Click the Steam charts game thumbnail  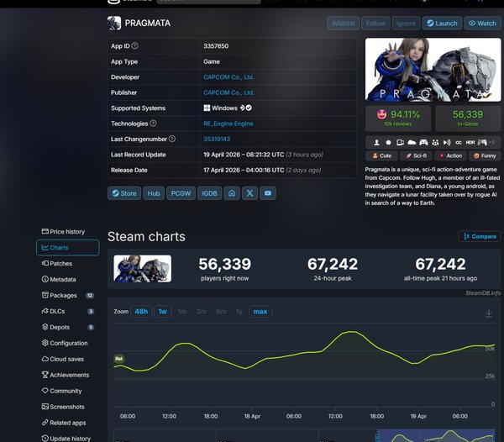143,269
